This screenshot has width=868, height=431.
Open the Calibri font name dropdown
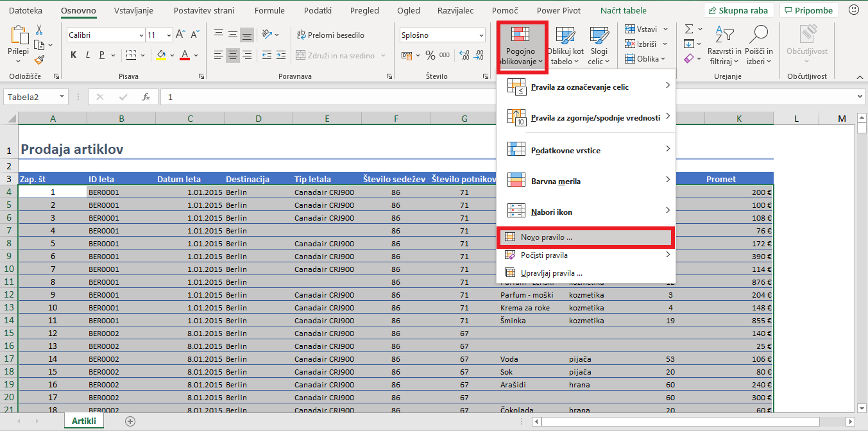[x=141, y=35]
